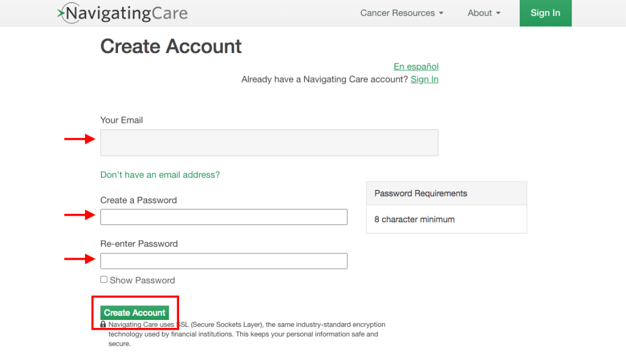The image size is (626, 364).
Task: Expand the caret next to Cancer Resources
Action: [x=441, y=13]
